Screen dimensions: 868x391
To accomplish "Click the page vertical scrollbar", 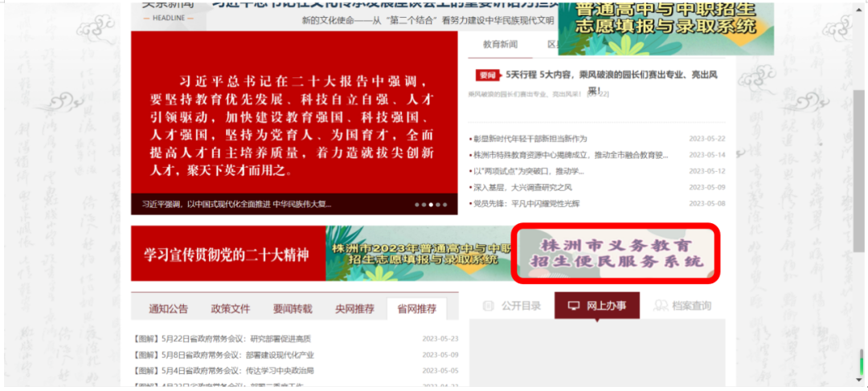I will pyautogui.click(x=859, y=161).
